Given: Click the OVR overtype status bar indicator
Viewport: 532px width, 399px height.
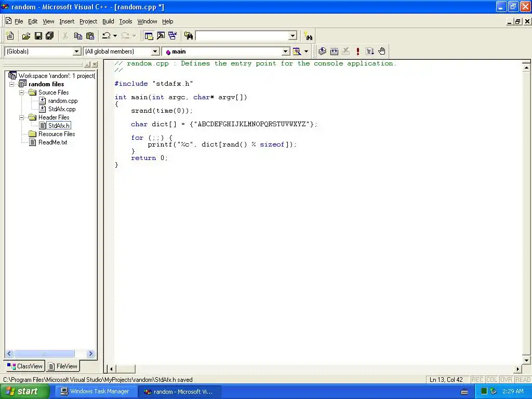Looking at the screenshot, I should 506,380.
